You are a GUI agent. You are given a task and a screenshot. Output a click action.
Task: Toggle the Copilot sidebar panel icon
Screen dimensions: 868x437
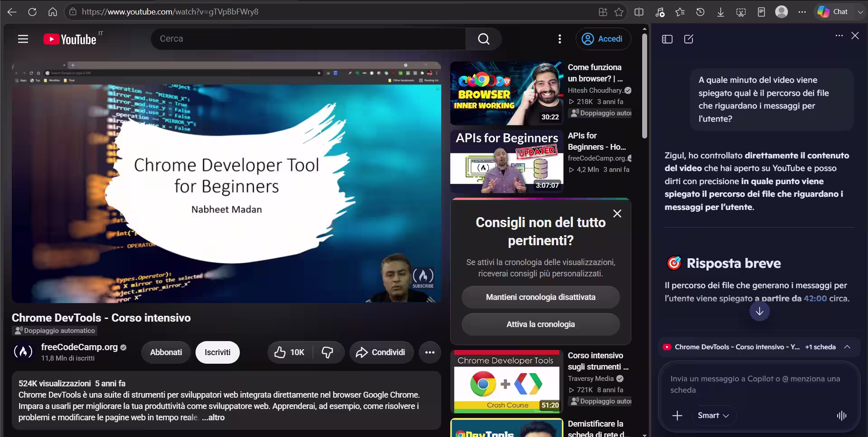tap(667, 39)
